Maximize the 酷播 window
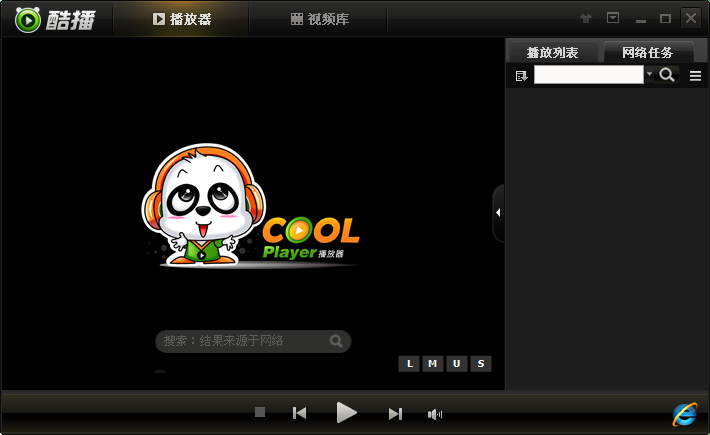The height and width of the screenshot is (435, 710). tap(665, 19)
